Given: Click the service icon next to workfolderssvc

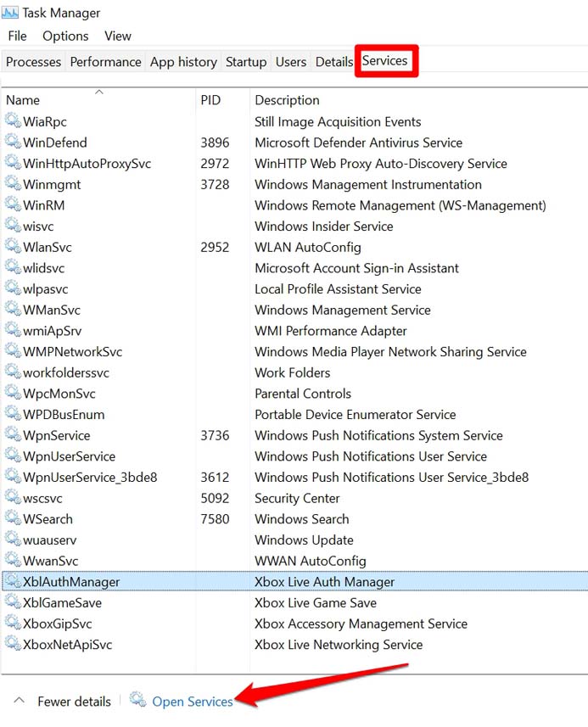Looking at the screenshot, I should (13, 372).
